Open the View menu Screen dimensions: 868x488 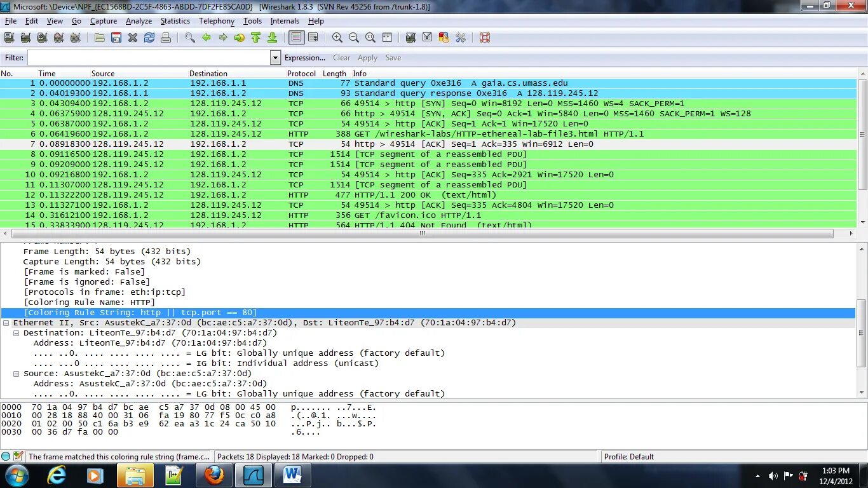click(55, 21)
